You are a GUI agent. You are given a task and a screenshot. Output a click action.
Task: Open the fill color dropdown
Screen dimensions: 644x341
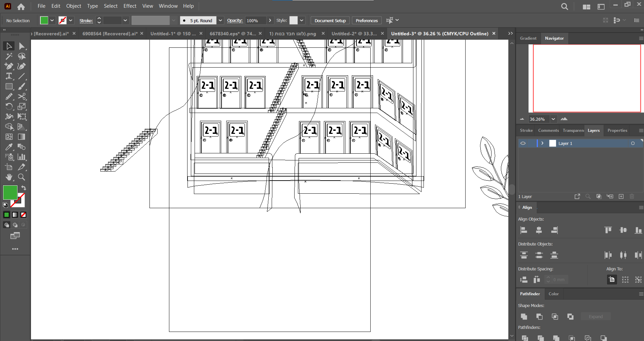pos(52,21)
